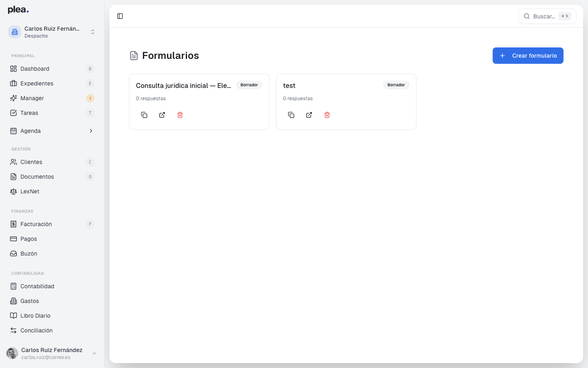Click the Despacho building avatar icon

[x=15, y=32]
